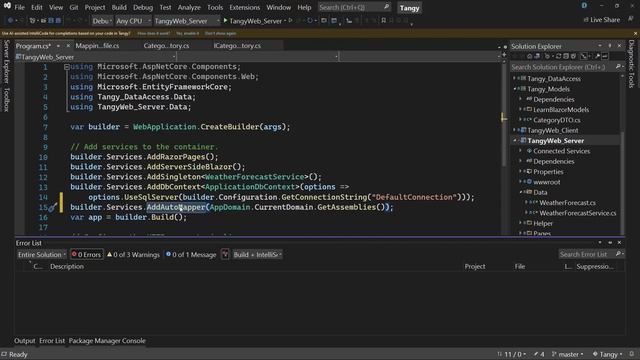Click the pending changes pencil count in status bar
Viewport: 640px width, 360px height.
tap(539, 354)
